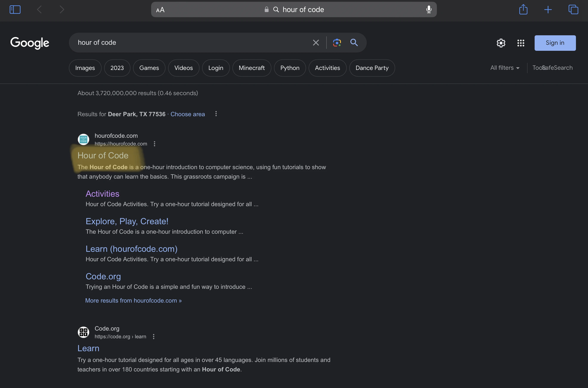The width and height of the screenshot is (588, 388).
Task: Open Google quick settings gear
Action: pos(501,43)
